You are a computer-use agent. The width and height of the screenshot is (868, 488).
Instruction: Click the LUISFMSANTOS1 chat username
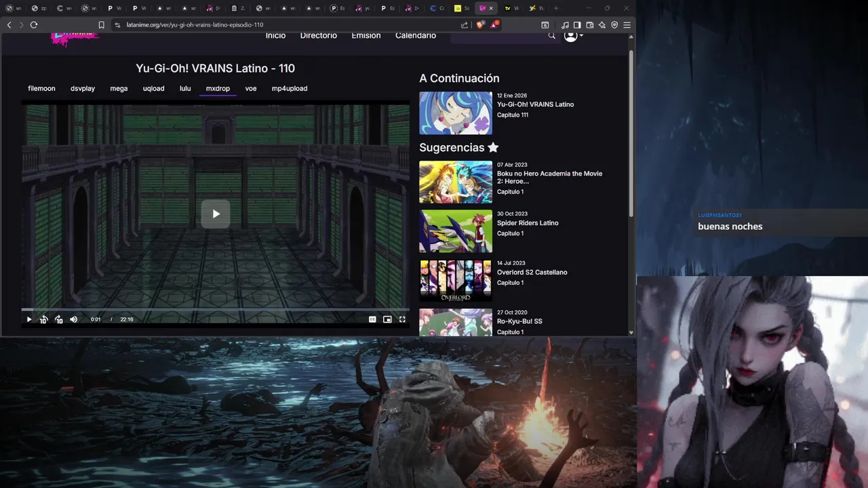click(719, 215)
